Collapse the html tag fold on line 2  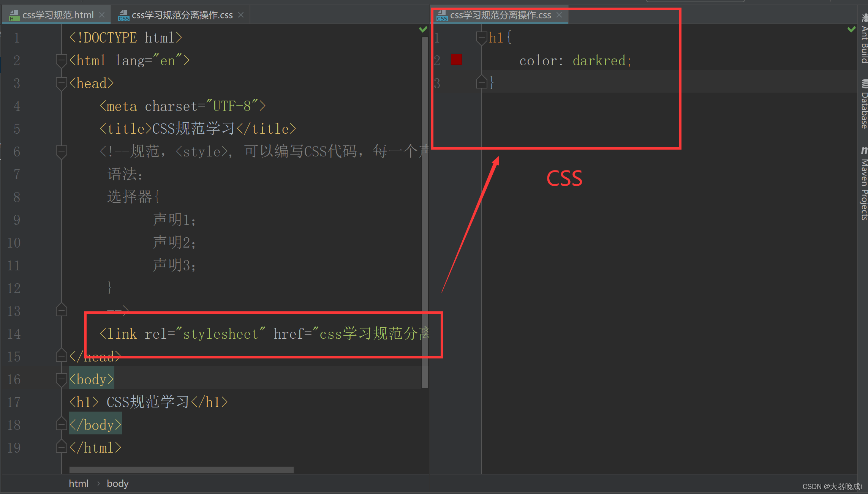61,61
